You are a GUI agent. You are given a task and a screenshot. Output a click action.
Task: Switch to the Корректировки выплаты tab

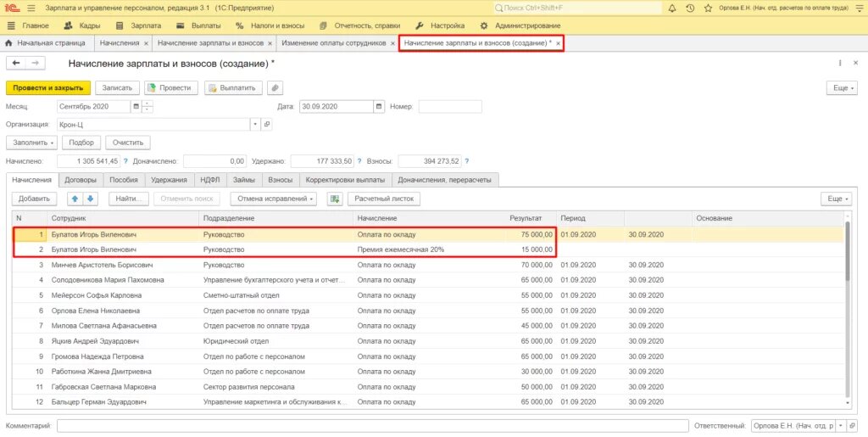[x=346, y=179]
